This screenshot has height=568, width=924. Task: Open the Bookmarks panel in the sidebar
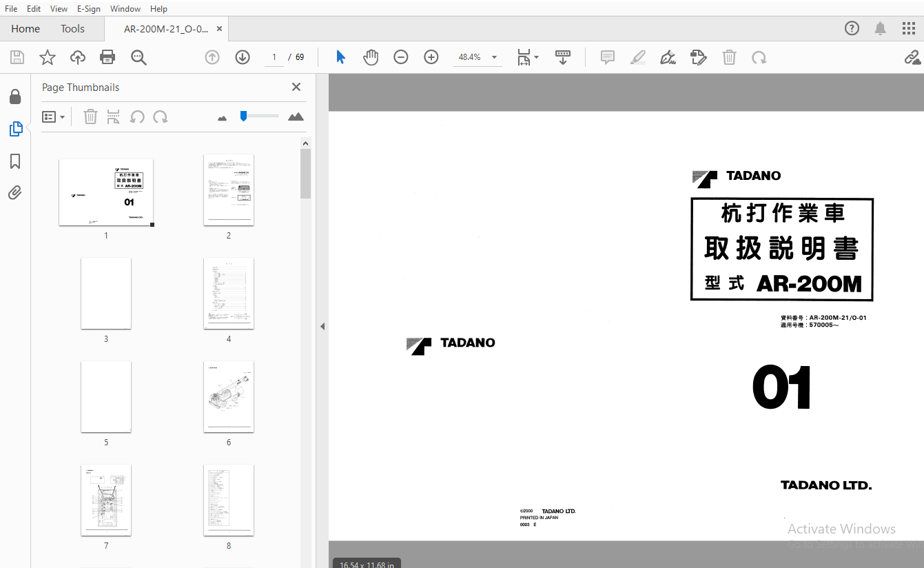[15, 161]
